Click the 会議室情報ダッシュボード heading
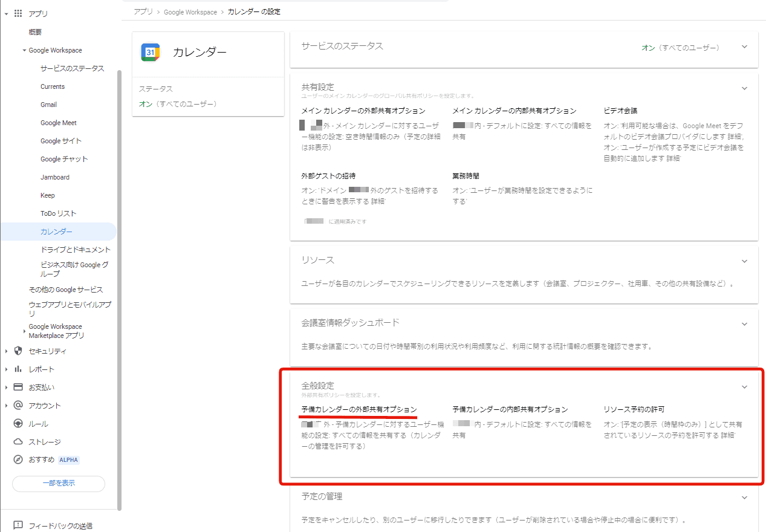 pyautogui.click(x=351, y=323)
